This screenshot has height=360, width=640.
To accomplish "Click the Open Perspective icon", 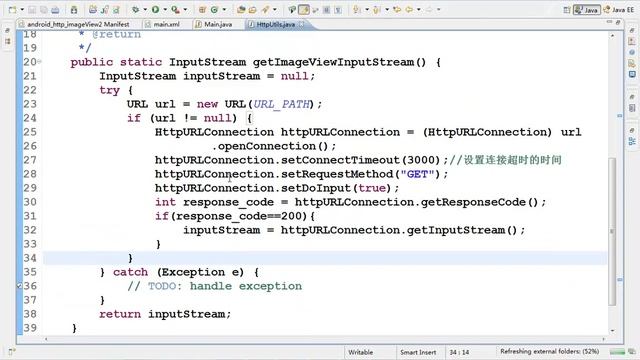I will 567,9.
